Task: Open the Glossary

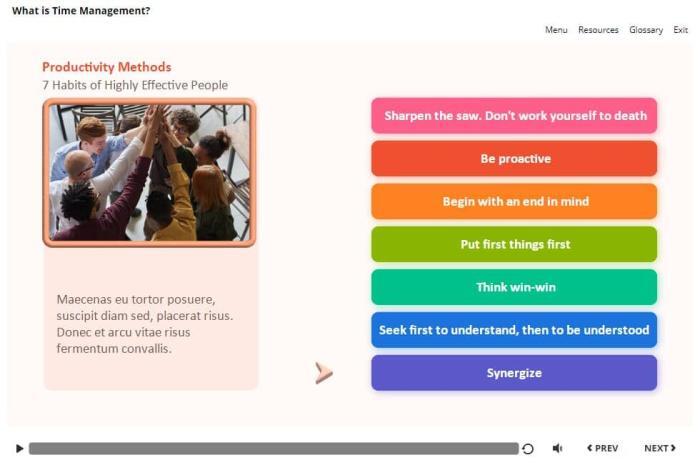Action: pyautogui.click(x=646, y=30)
